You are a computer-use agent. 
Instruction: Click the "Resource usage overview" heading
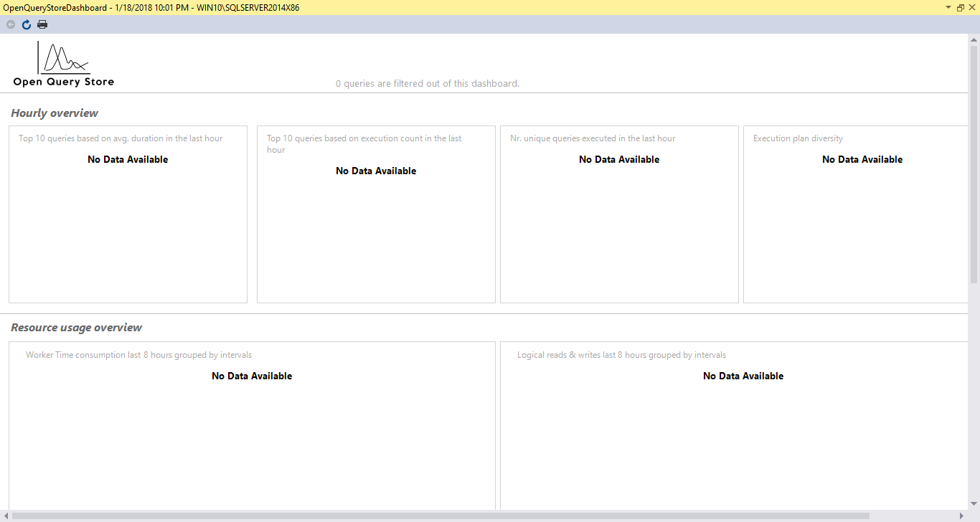point(77,328)
